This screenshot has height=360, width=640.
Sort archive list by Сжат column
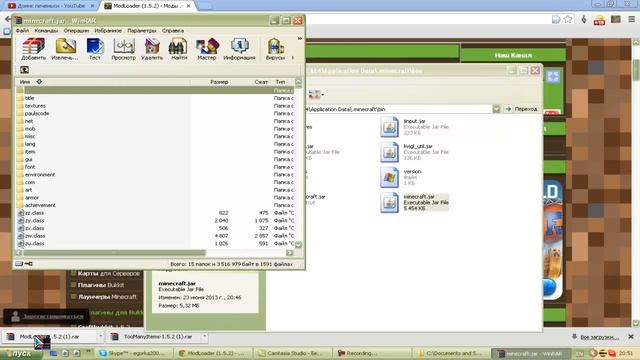261,82
